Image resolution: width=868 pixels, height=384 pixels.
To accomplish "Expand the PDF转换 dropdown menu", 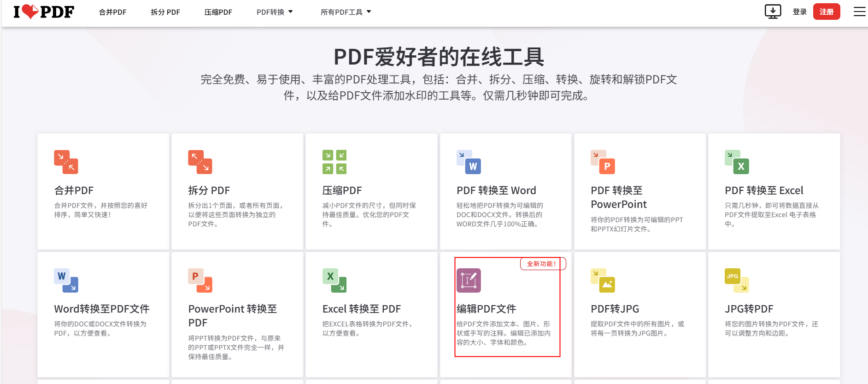I will click(x=275, y=12).
